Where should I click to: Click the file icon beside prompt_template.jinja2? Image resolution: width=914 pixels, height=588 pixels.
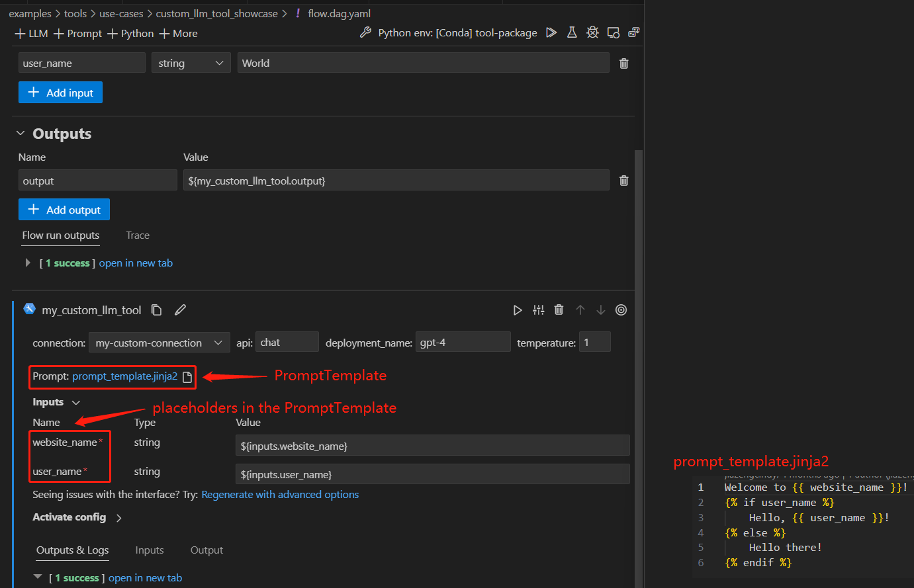coord(187,377)
